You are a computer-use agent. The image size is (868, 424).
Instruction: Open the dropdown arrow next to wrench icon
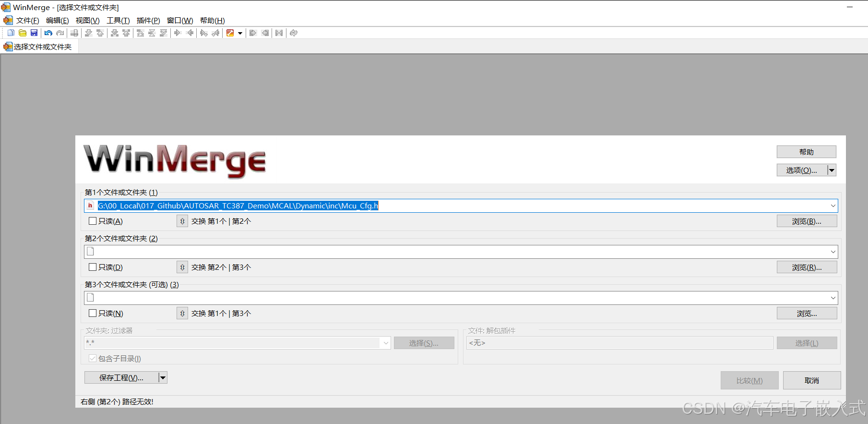tap(240, 33)
